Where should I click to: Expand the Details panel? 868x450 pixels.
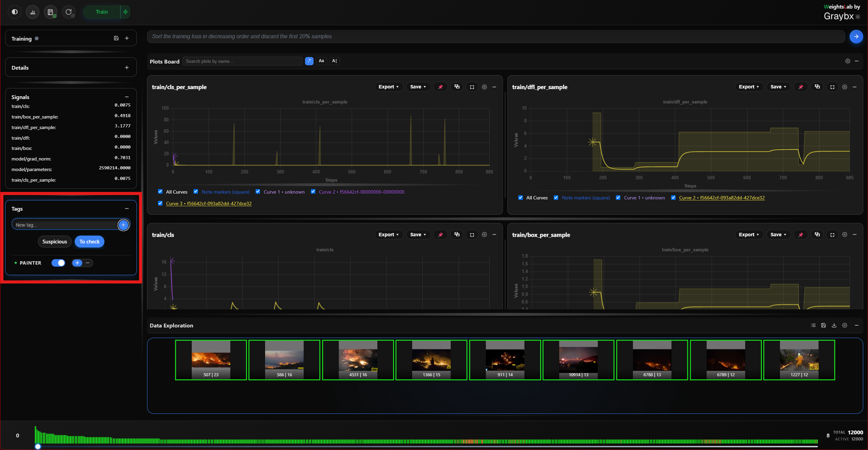(127, 68)
